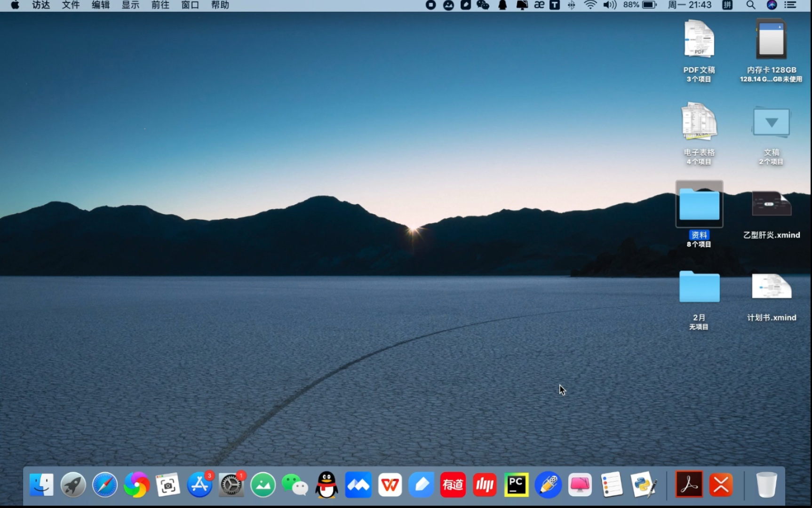
Task: Open Safari from the Dock
Action: tap(104, 484)
